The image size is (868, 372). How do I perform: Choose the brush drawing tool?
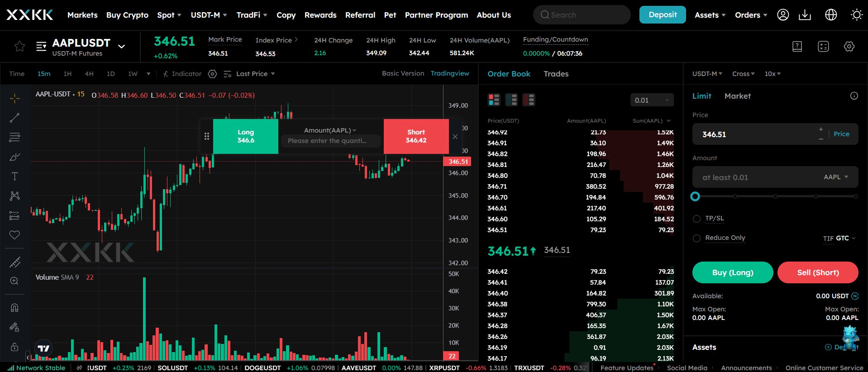[x=14, y=157]
